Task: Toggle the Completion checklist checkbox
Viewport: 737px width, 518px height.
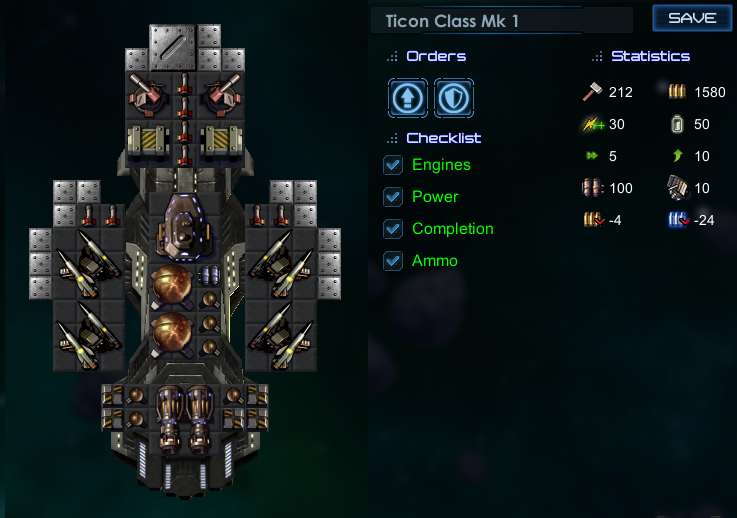Action: 393,229
